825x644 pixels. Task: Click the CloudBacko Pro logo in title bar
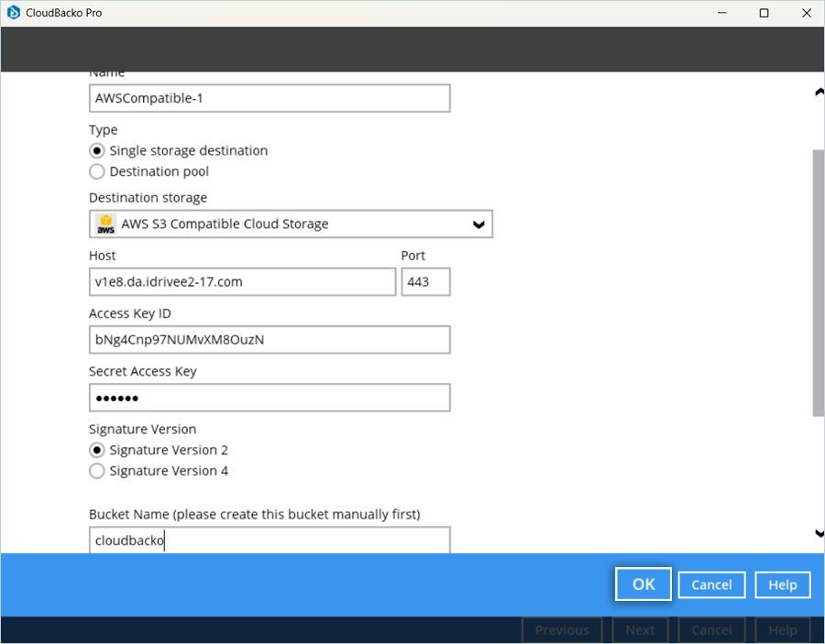[14, 13]
